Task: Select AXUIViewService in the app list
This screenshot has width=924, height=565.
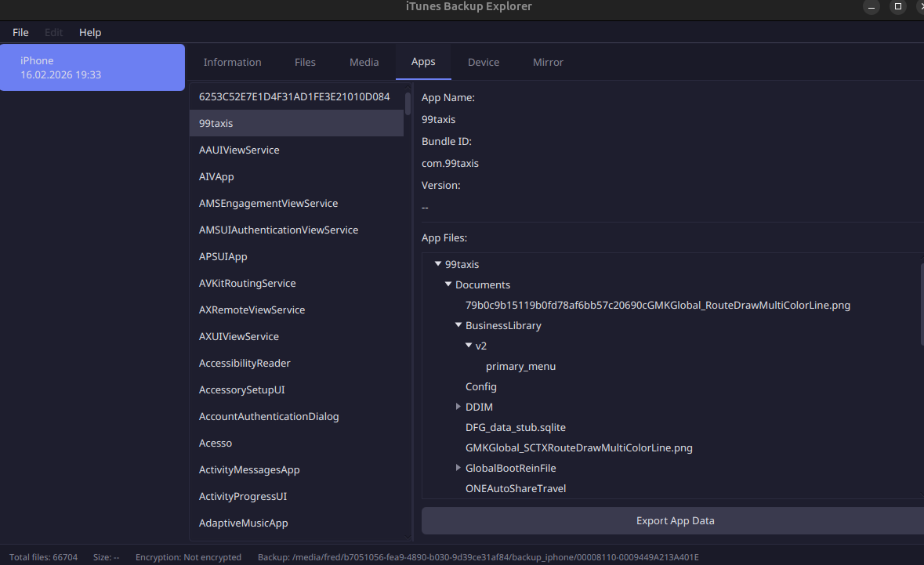Action: (296, 336)
